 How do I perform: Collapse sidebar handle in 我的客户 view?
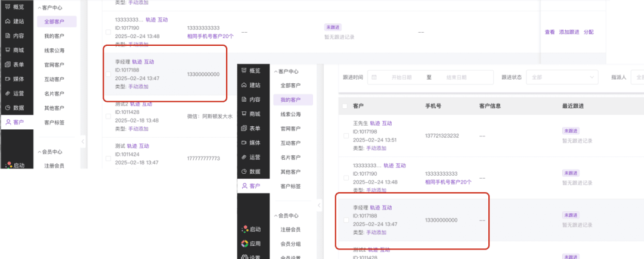(x=320, y=205)
